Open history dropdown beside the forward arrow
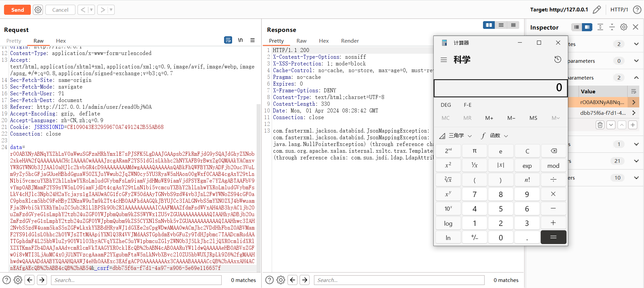The height and width of the screenshot is (288, 644). [111, 10]
